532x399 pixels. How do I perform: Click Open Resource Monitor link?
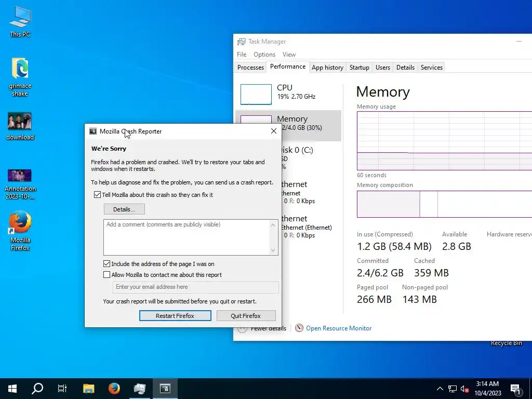click(339, 328)
